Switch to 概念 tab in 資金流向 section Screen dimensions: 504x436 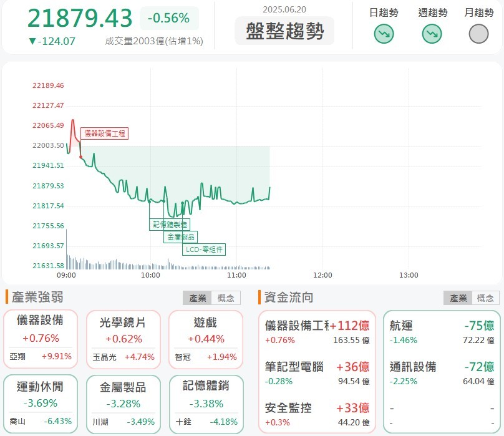pyautogui.click(x=485, y=298)
